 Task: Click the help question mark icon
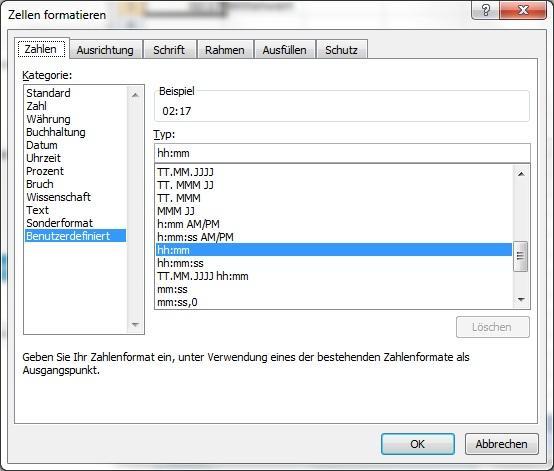[485, 10]
